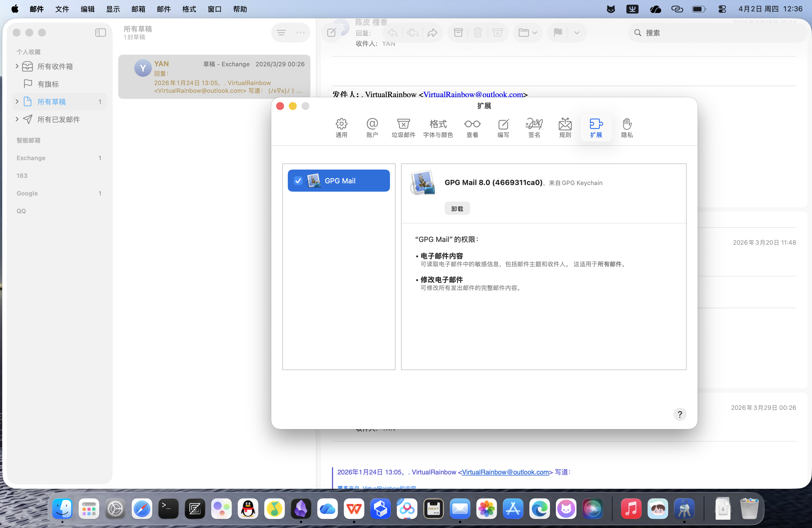Viewport: 812px width, 528px height.
Task: Open the move-to-folder dropdown
Action: (x=528, y=33)
